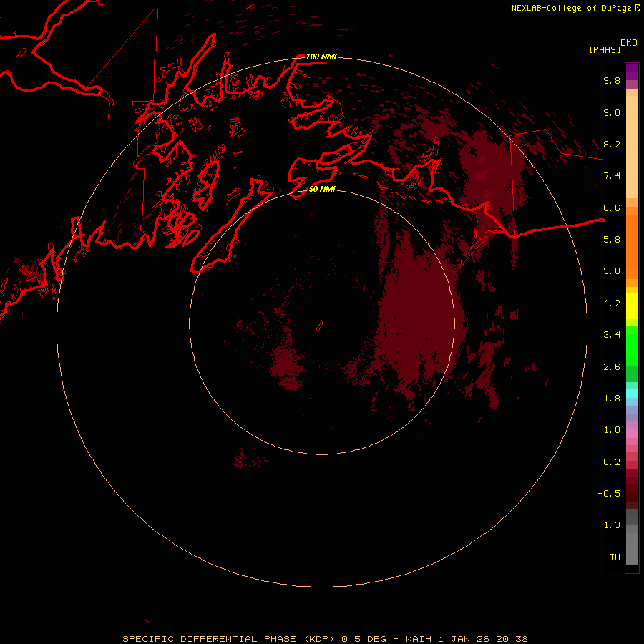Click the 9.8 scale value
Screen dimensions: 644x644
[612, 80]
